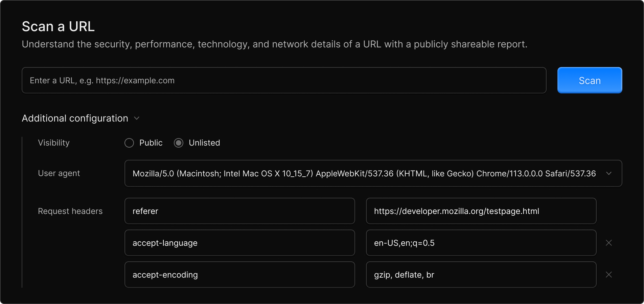Click the Request headers label
This screenshot has height=304, width=644.
[x=70, y=211]
